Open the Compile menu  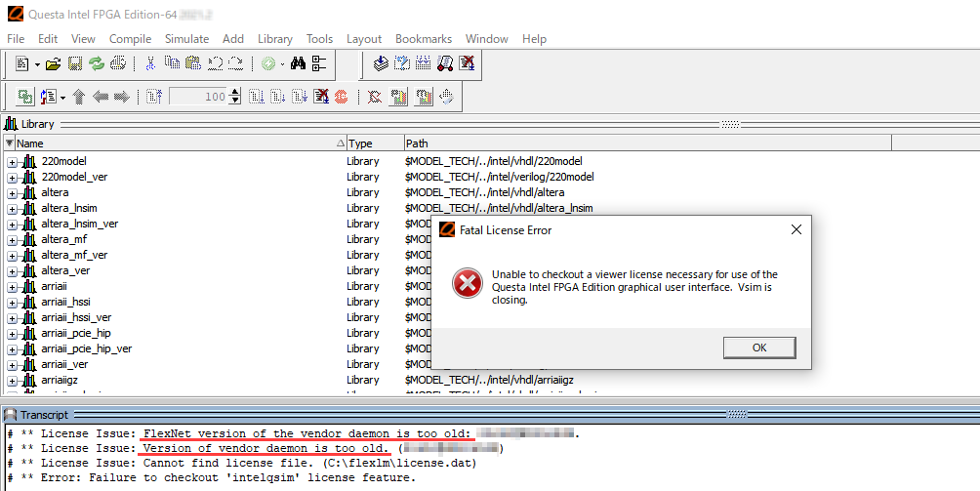[x=130, y=39]
